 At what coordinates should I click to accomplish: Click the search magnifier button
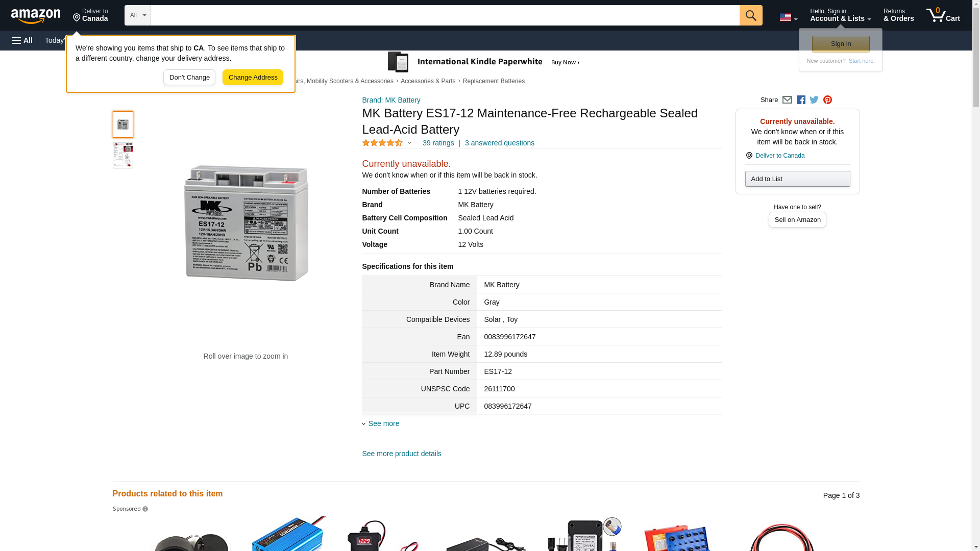(750, 15)
